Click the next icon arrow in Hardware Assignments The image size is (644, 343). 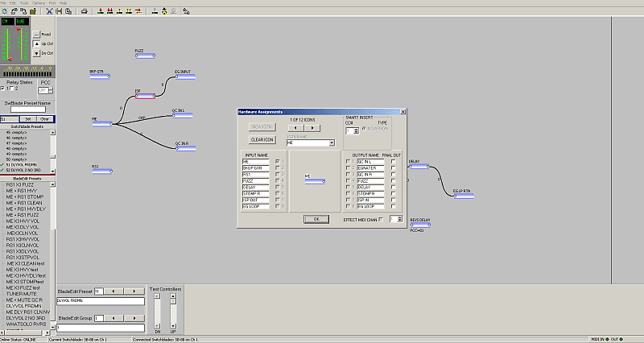312,127
